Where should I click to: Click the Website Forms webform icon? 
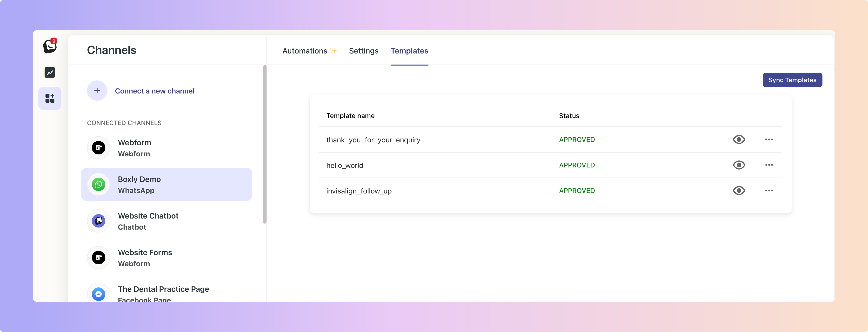(x=98, y=258)
